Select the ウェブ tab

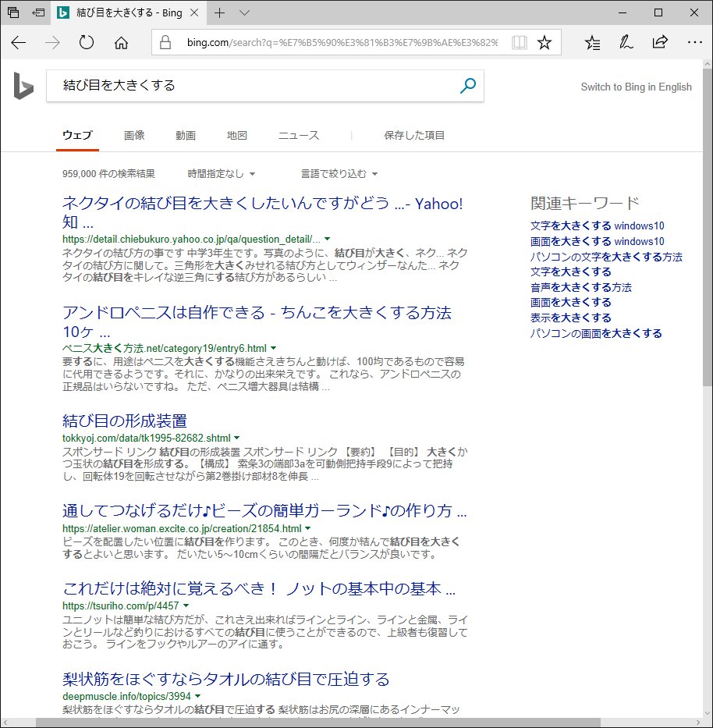point(77,135)
